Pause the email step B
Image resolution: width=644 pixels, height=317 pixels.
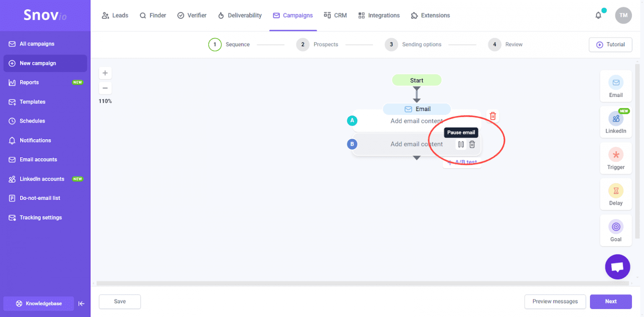tap(460, 144)
